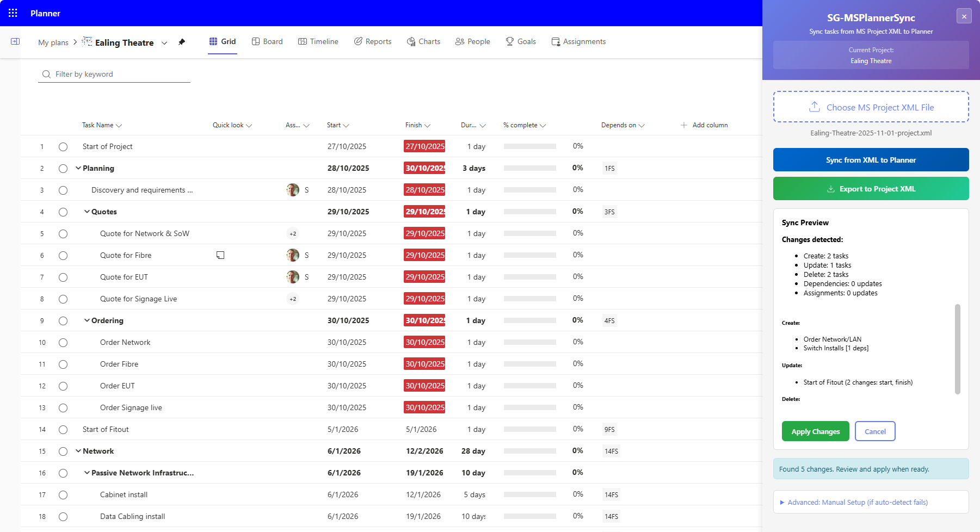The height and width of the screenshot is (532, 980).
Task: Pin the Ealing Theatre plan
Action: pos(182,42)
